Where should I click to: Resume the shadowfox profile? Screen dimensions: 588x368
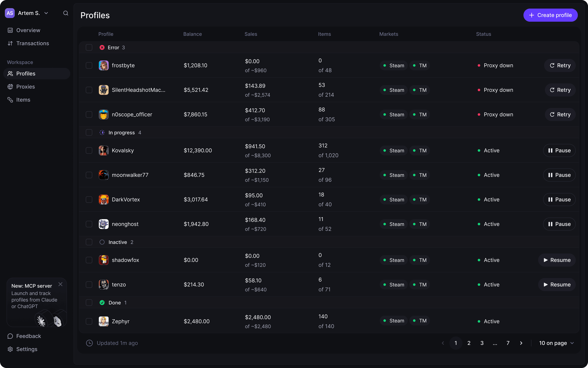pos(557,260)
